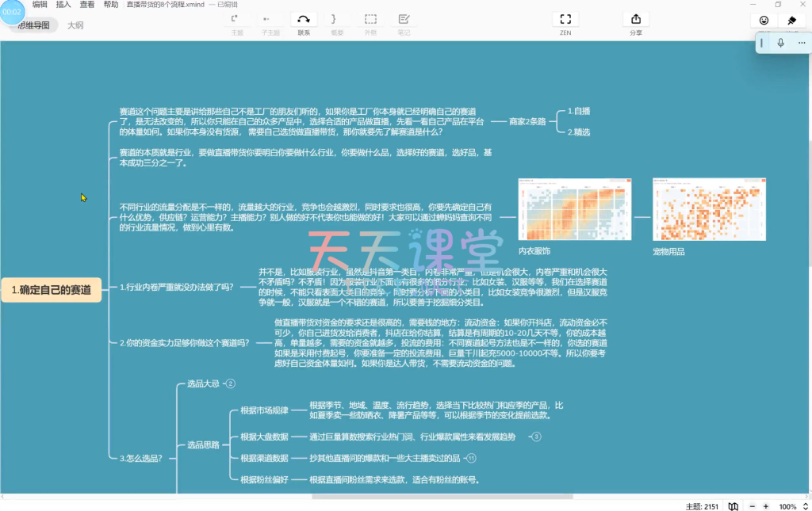Click the Note (笔记) toolbar icon
The image size is (812, 511).
[404, 19]
